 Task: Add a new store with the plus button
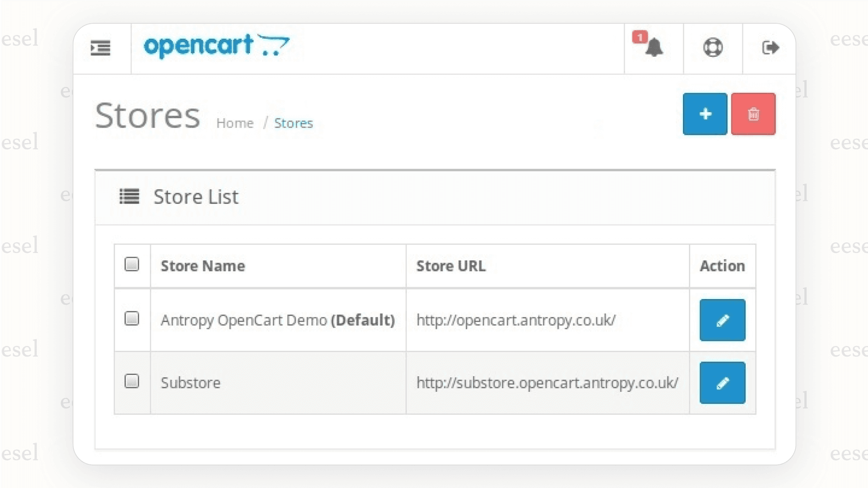click(705, 114)
